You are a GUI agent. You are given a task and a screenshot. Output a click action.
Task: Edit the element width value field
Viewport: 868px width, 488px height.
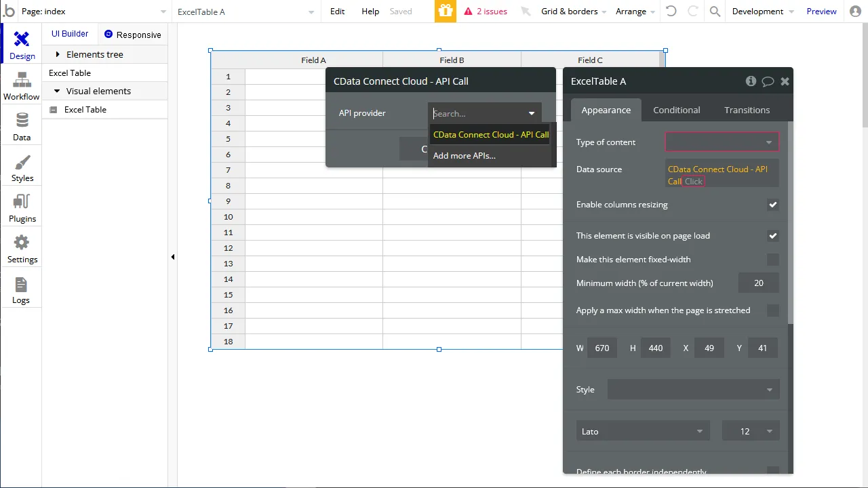(x=602, y=348)
